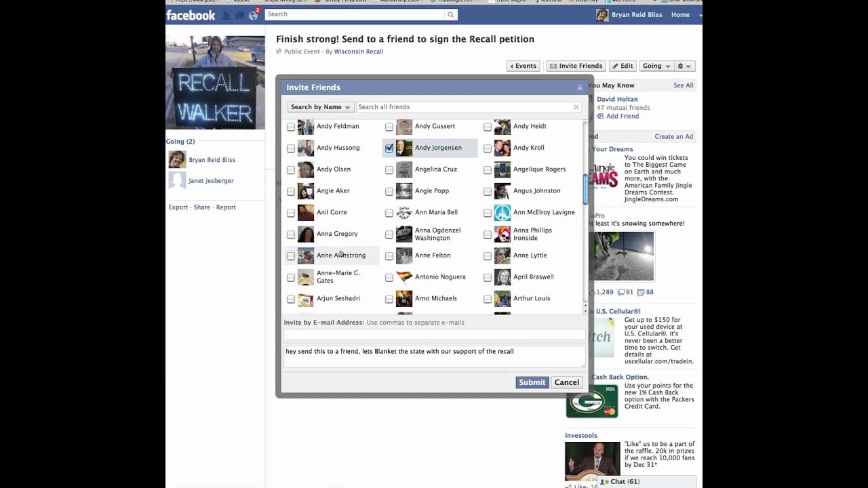Click Bryan Reid Bliss name in top bar
This screenshot has height=488, width=868.
[637, 15]
